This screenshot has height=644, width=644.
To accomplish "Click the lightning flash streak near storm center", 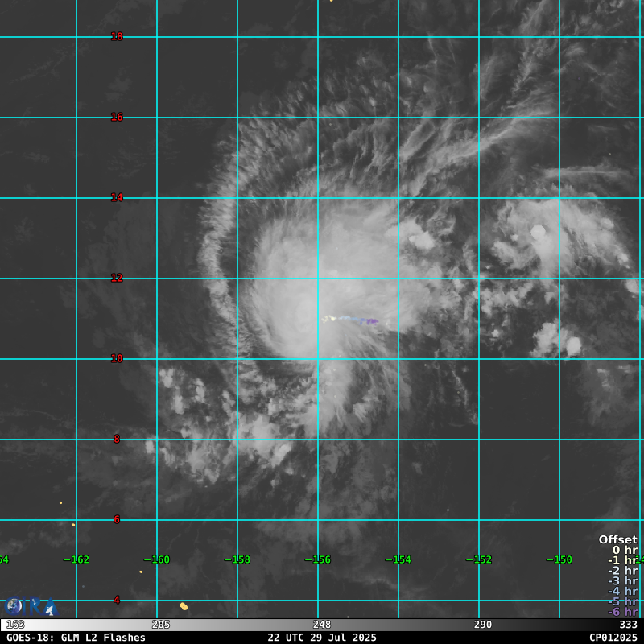I will [x=351, y=320].
